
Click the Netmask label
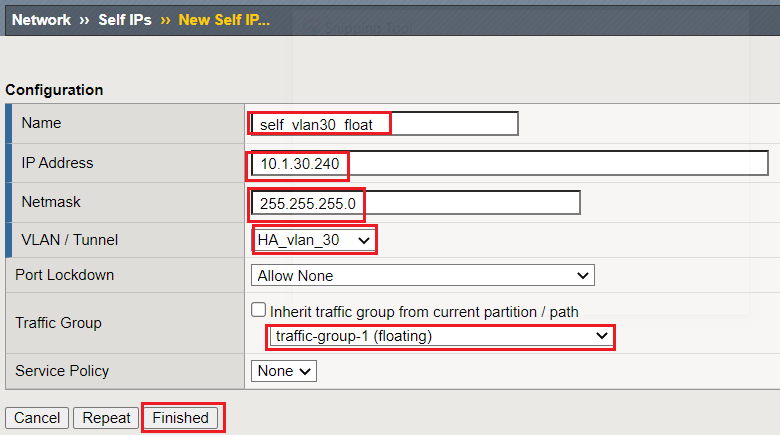(x=51, y=202)
